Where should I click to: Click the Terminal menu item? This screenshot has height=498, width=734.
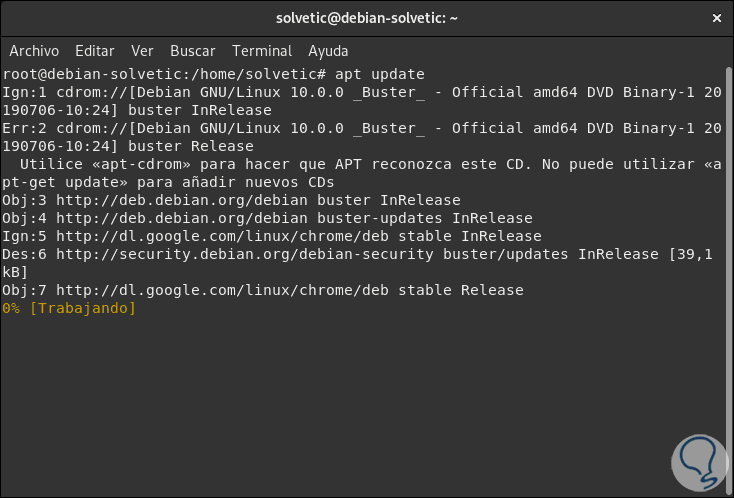262,50
